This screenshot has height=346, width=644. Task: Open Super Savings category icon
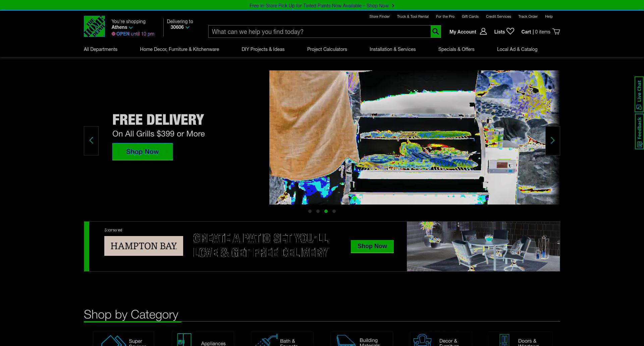(x=113, y=340)
